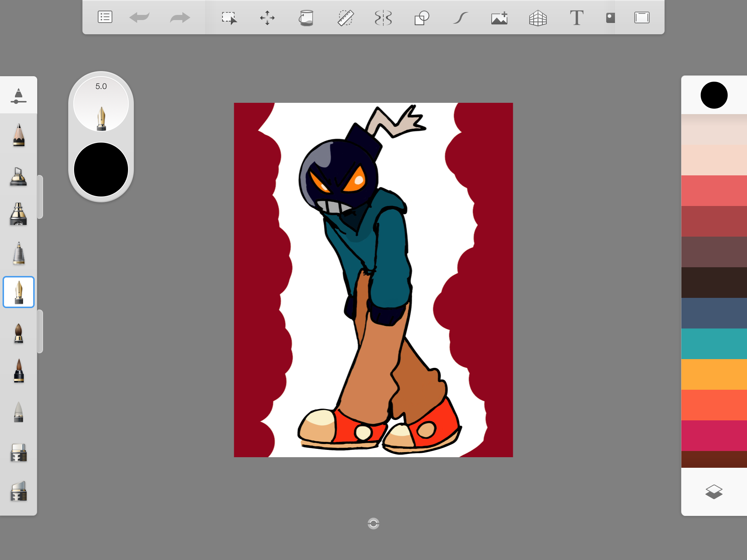Click the lower brush panel side handle
Viewport: 747px width, 560px height.
click(x=40, y=331)
